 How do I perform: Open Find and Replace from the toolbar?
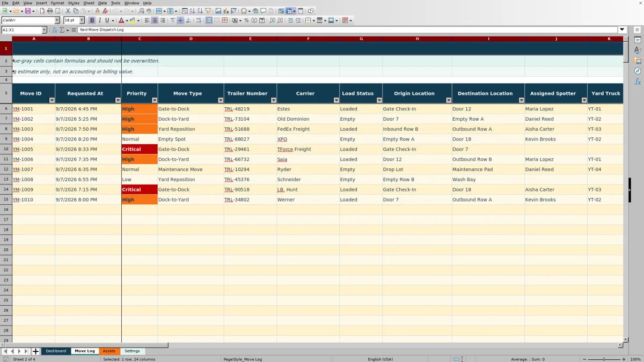[x=141, y=11]
